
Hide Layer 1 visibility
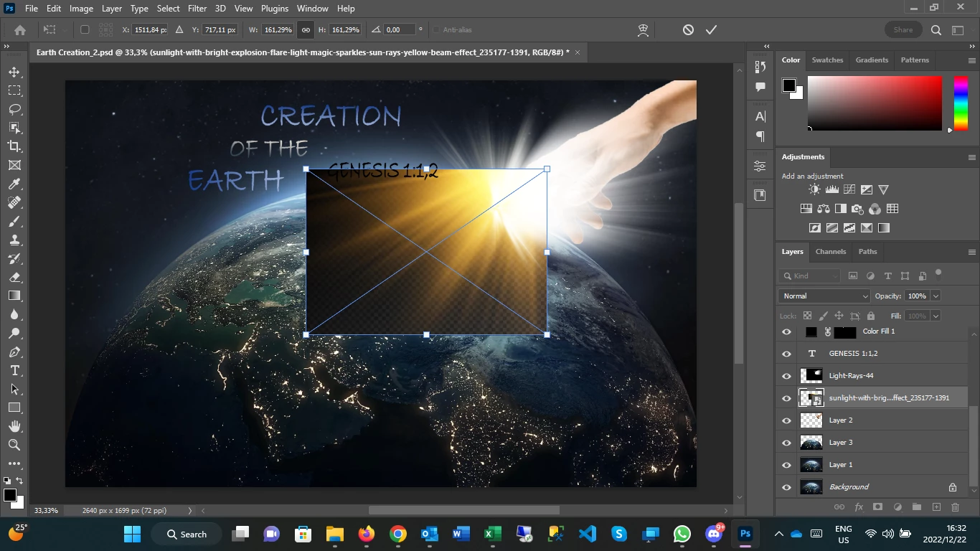[787, 465]
